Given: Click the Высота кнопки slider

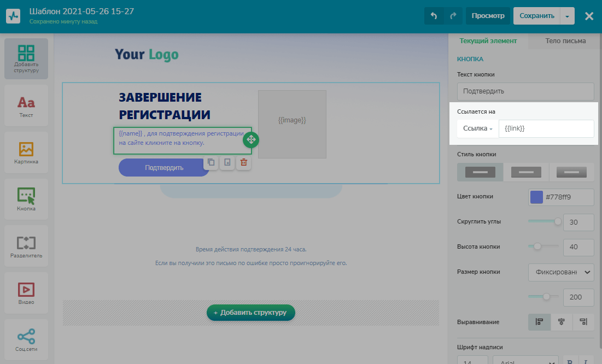Looking at the screenshot, I should coord(543,246).
